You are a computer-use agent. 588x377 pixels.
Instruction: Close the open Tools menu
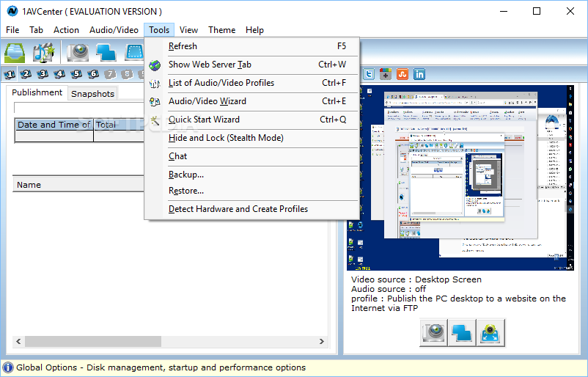tap(159, 30)
